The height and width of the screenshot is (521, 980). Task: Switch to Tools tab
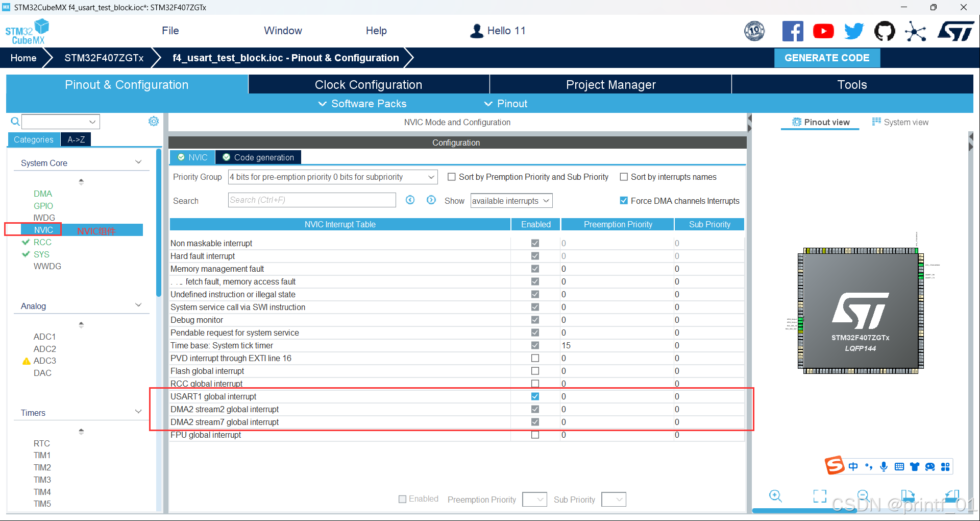tap(852, 85)
